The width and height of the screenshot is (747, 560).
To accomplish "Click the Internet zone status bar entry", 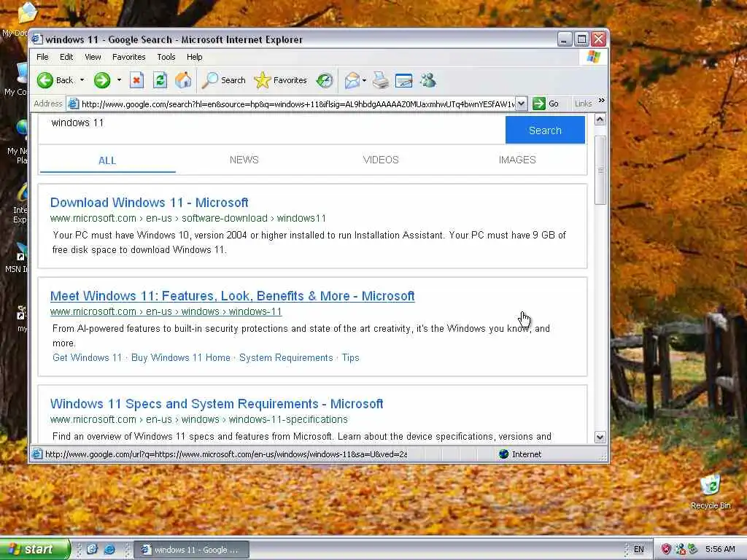I will (x=520, y=454).
